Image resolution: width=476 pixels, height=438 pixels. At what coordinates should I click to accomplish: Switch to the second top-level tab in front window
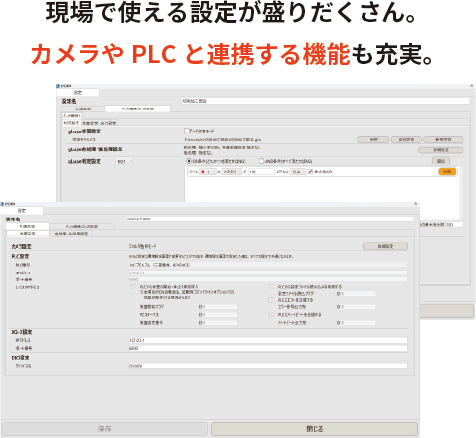[x=82, y=226]
